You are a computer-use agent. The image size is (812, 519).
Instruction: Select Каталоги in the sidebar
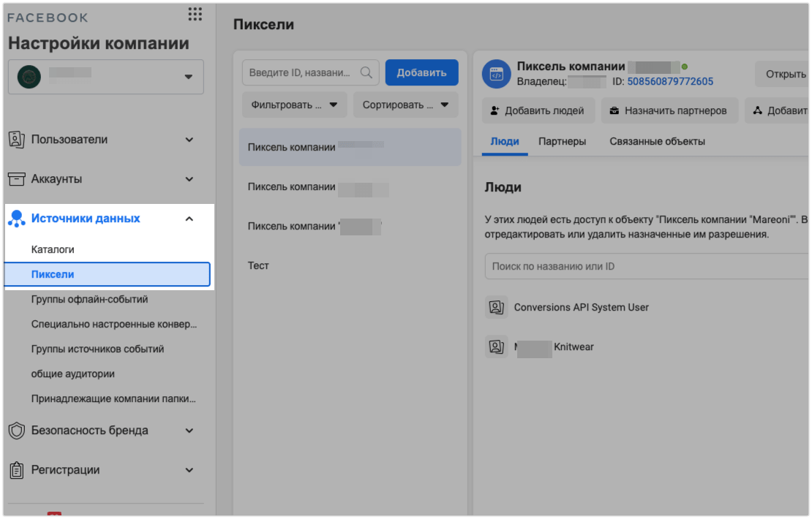pos(53,249)
